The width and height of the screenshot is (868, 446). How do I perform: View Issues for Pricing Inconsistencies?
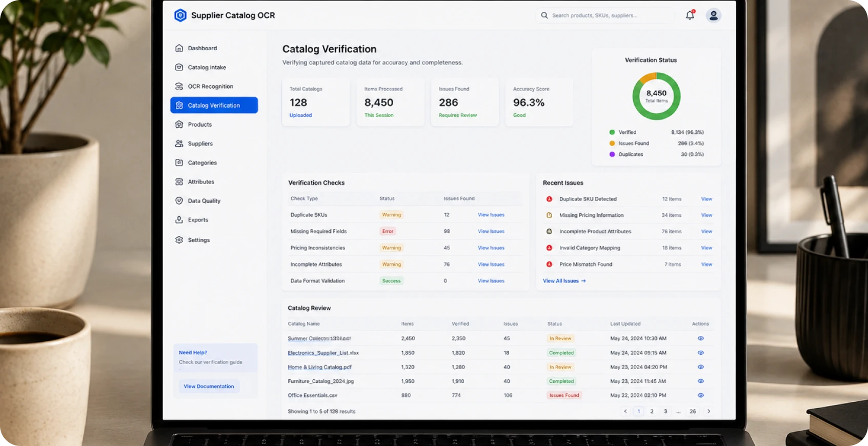[x=491, y=248]
